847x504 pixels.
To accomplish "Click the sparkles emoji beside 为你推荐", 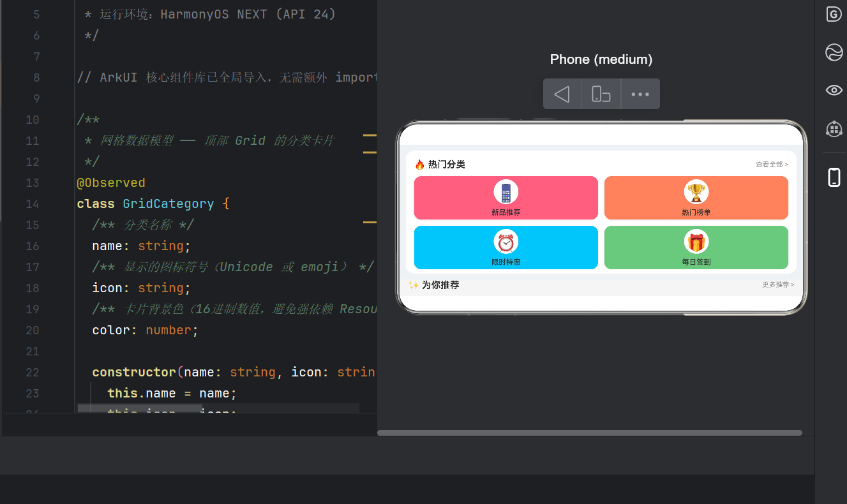I will (x=414, y=285).
